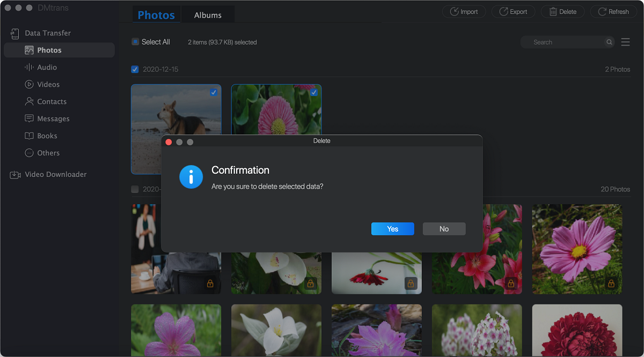Cancel deletion with the No button
The height and width of the screenshot is (357, 644).
pos(444,229)
